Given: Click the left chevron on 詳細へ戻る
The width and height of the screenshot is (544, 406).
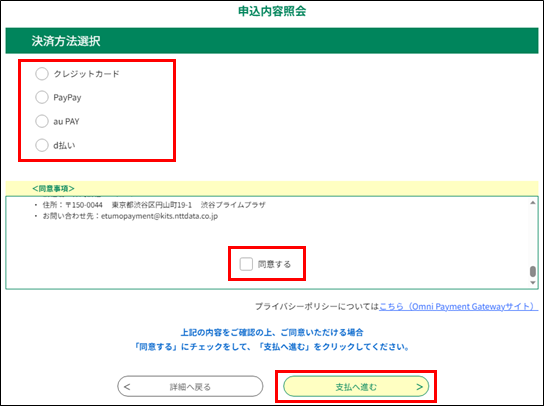Looking at the screenshot, I should click(127, 387).
